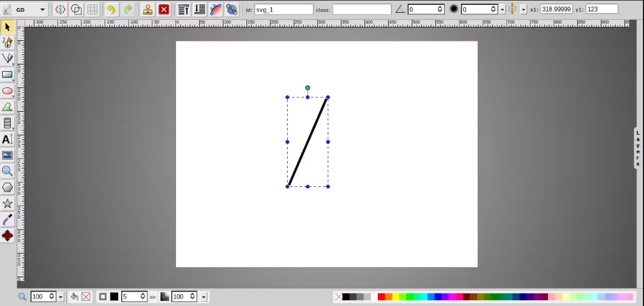The height and width of the screenshot is (306, 644).
Task: Toggle wireframe mode
Action: pyautogui.click(x=77, y=9)
